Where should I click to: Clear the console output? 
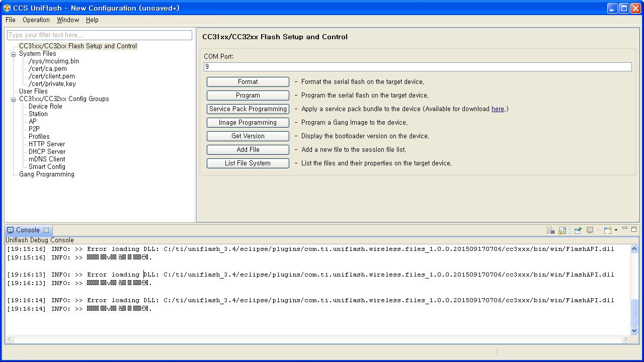click(550, 230)
